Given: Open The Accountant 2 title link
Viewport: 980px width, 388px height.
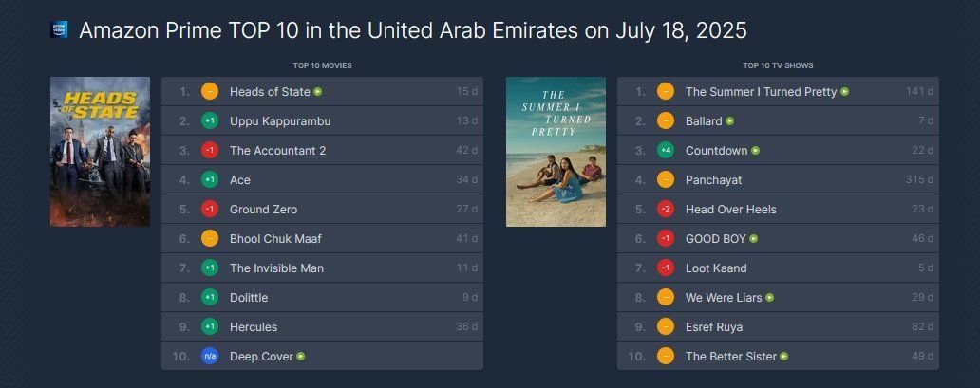Looking at the screenshot, I should click(x=277, y=151).
